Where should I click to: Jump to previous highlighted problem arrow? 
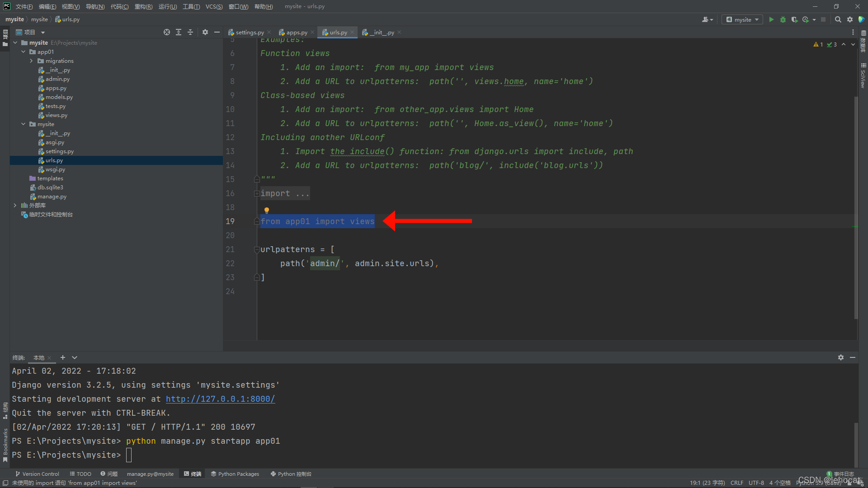(x=844, y=44)
